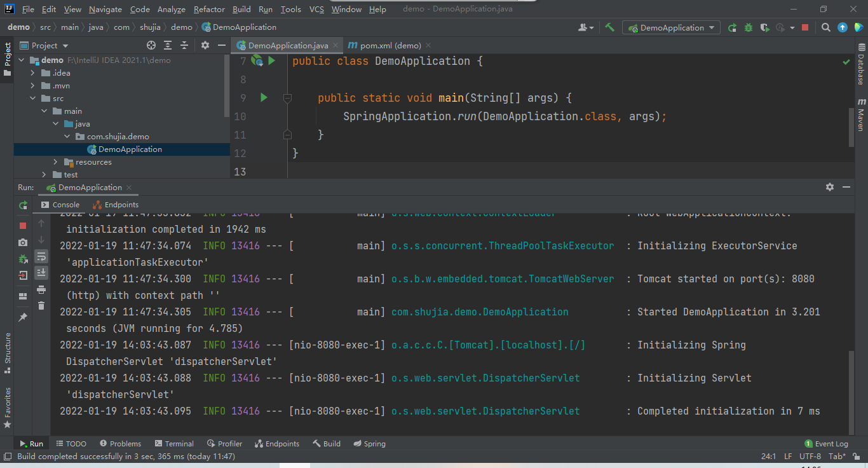Switch to the pom.xml (demo) editor tab

(x=390, y=45)
